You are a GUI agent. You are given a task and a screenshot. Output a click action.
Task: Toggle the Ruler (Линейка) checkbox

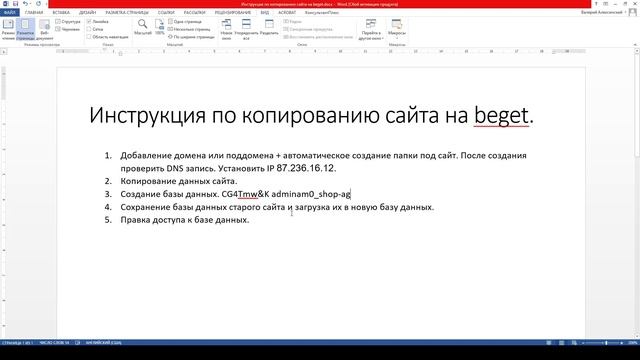pos(89,22)
